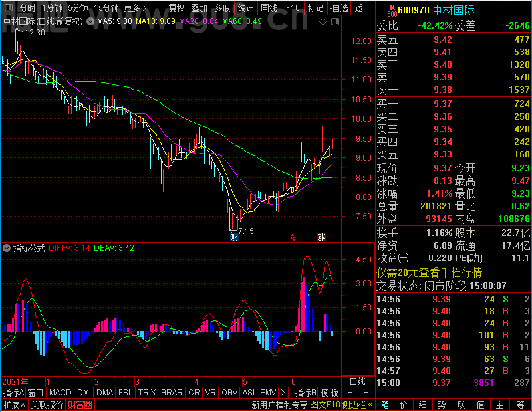Select the CR indicator

coord(194,393)
